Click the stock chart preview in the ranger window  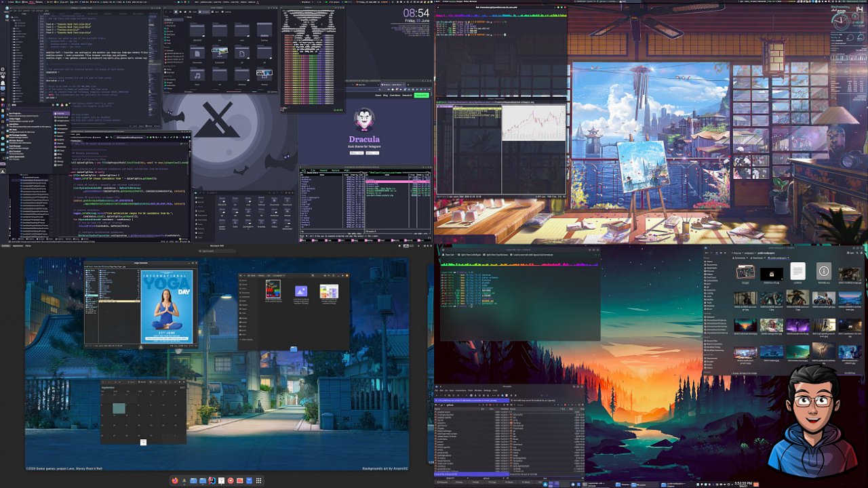(534, 123)
